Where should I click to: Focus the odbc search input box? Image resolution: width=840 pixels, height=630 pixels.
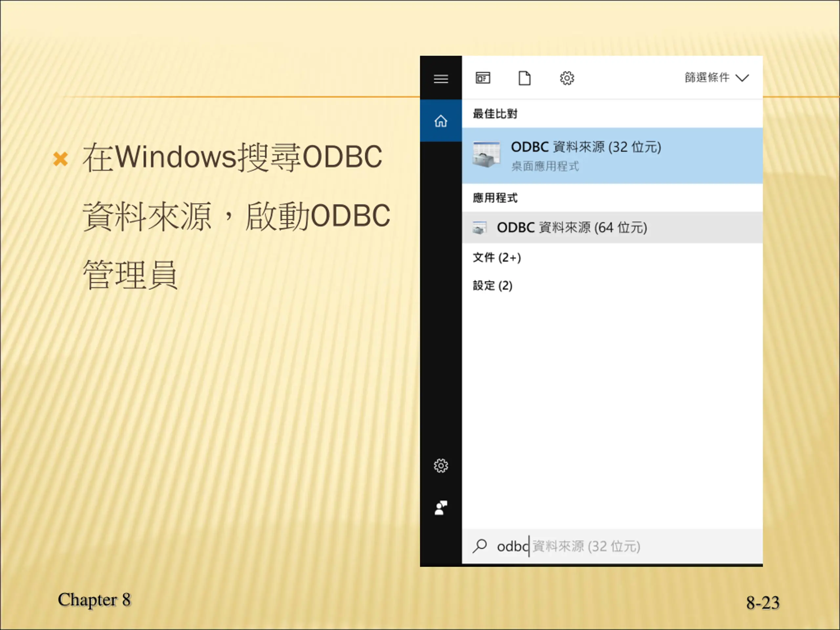click(x=612, y=546)
